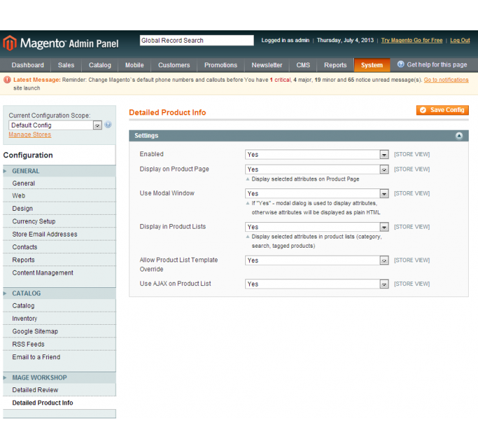Open the Sales menu

pos(66,65)
